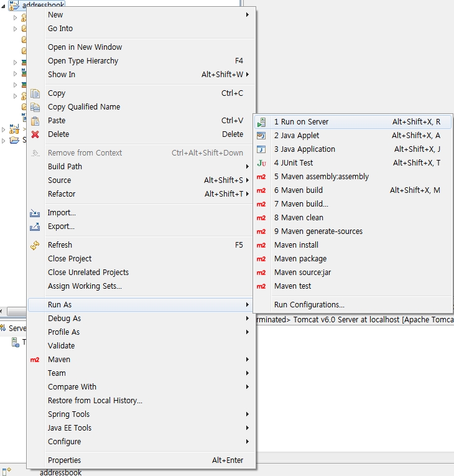454x476 pixels.
Task: Click the Java Application icon in submenu
Action: 262,149
